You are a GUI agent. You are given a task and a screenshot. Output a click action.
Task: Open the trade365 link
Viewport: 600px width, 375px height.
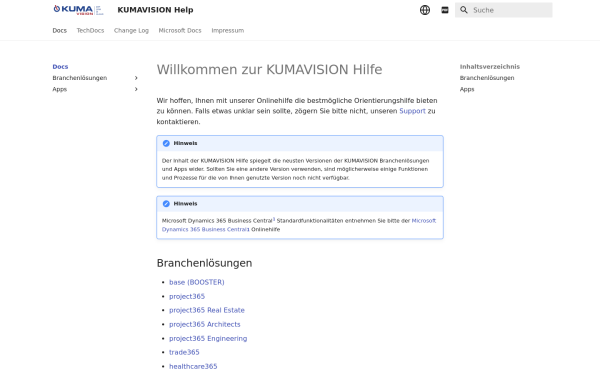tap(184, 352)
